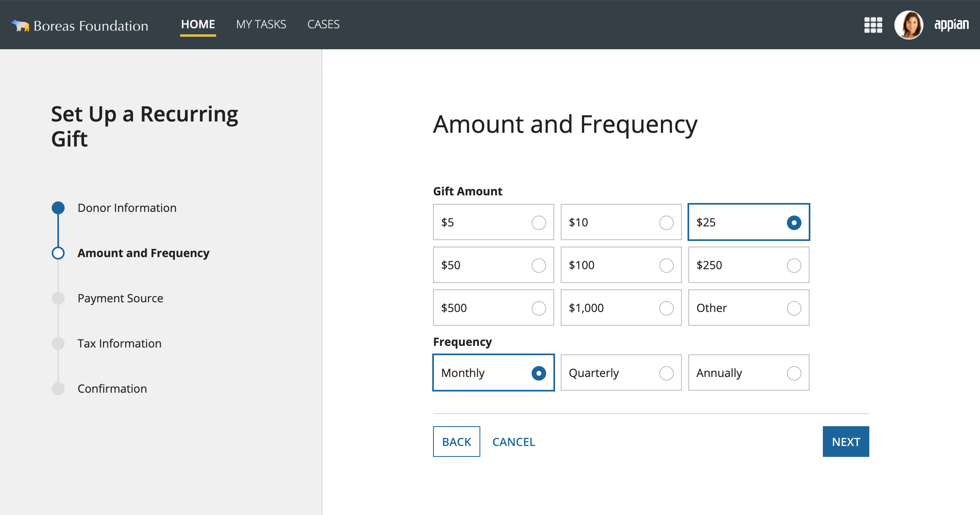Click the Donor Information step label
The image size is (980, 515).
127,208
